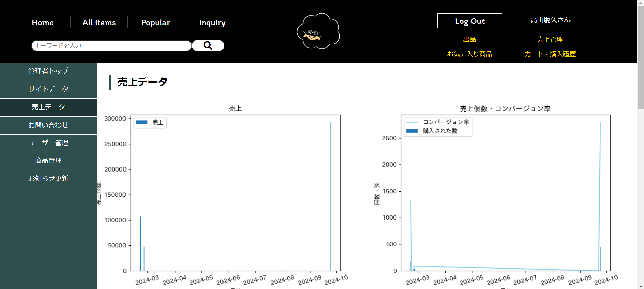
Task: Open the Popular items page
Action: click(x=156, y=22)
